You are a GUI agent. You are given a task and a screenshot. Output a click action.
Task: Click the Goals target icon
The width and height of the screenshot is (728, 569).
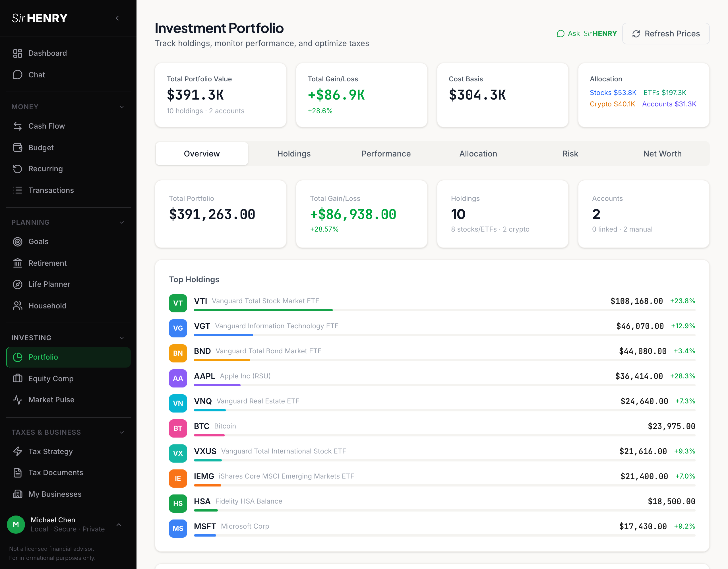click(x=17, y=242)
